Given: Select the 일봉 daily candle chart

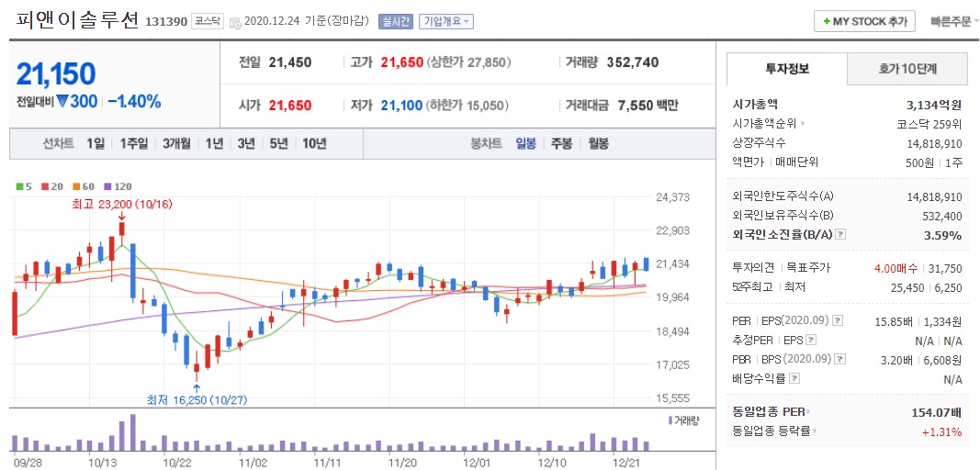Looking at the screenshot, I should (525, 144).
